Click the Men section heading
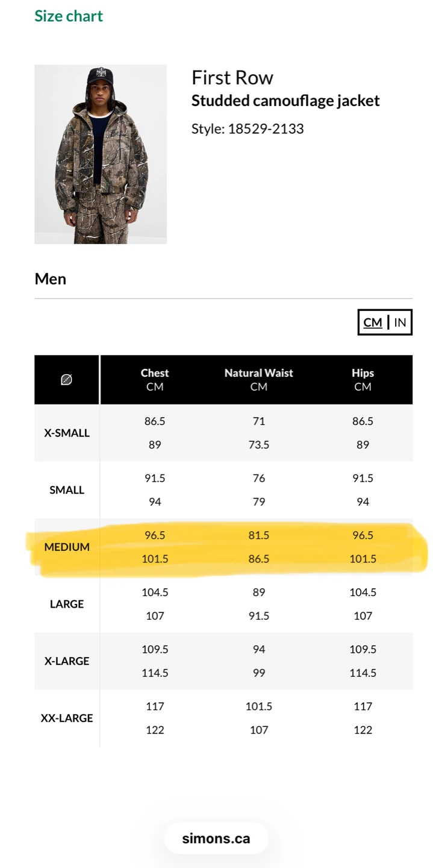 tap(51, 279)
